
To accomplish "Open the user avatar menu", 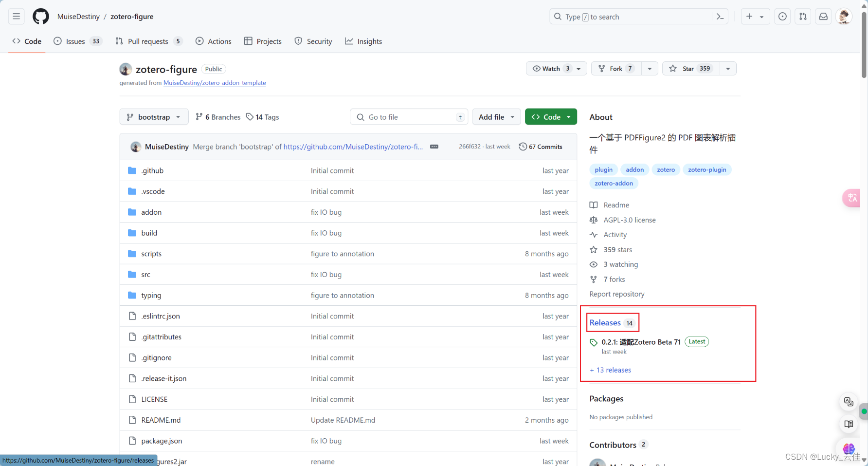I will (x=844, y=17).
